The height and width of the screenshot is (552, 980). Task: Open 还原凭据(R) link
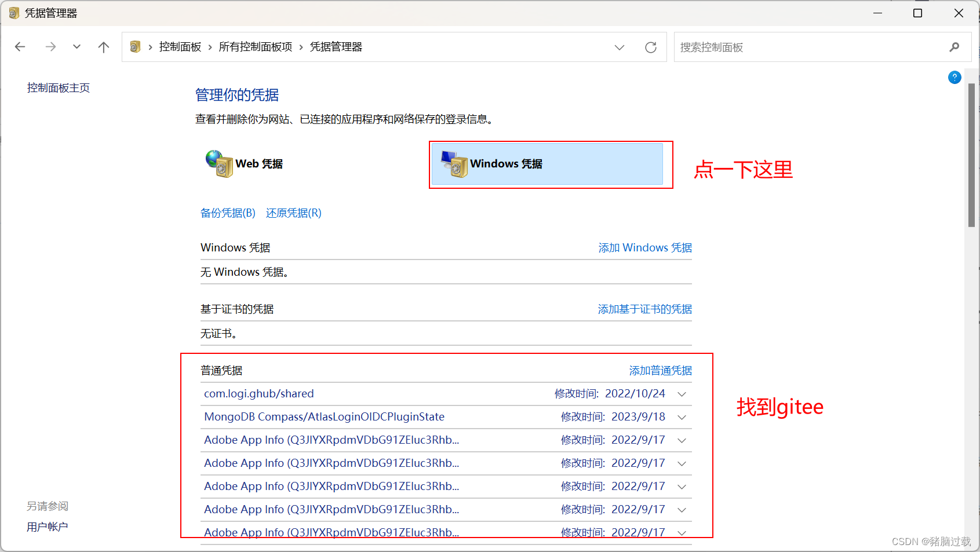294,213
